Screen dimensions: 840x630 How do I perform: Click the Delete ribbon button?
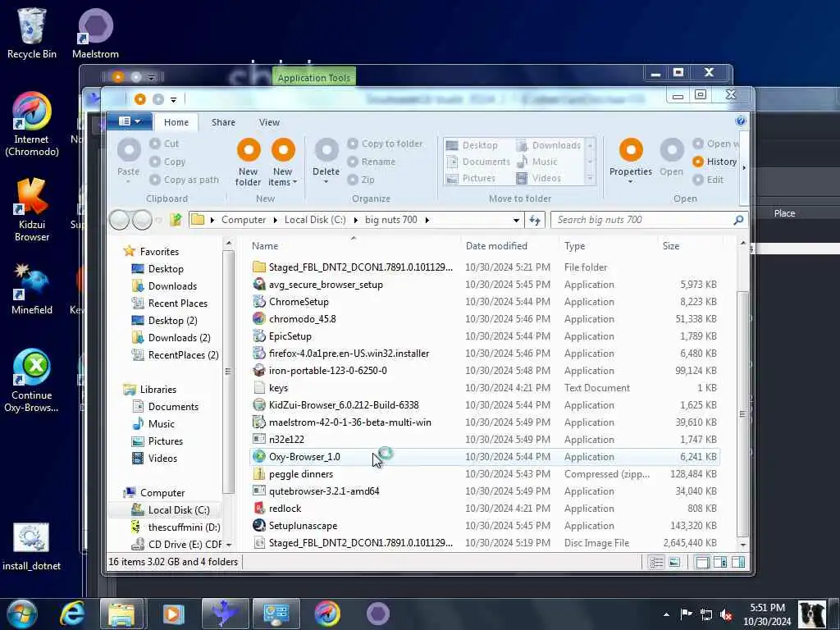pos(326,159)
